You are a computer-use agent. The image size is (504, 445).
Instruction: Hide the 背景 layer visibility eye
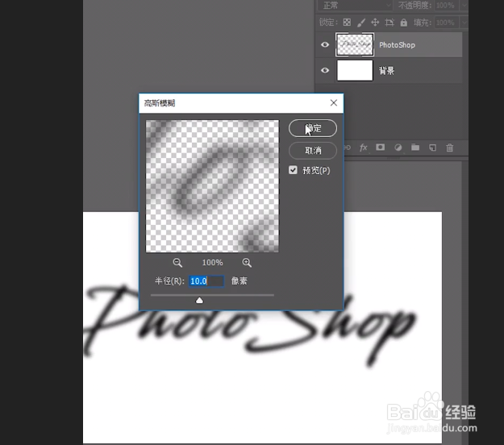point(325,70)
